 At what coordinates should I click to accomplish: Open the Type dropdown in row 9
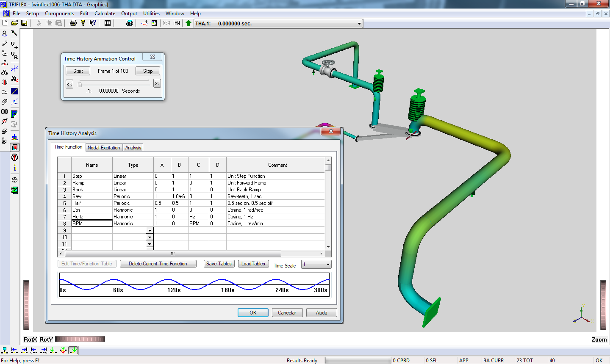click(150, 231)
